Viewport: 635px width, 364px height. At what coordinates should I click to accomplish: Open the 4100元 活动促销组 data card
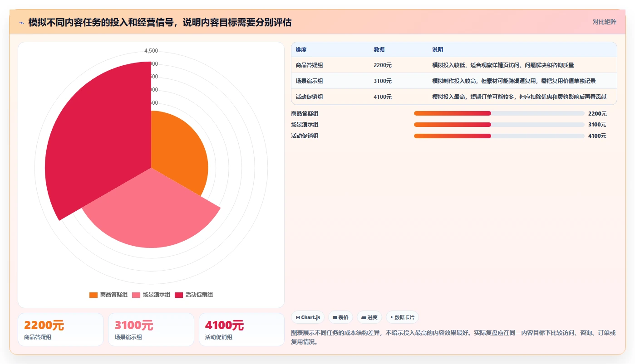coord(241,330)
